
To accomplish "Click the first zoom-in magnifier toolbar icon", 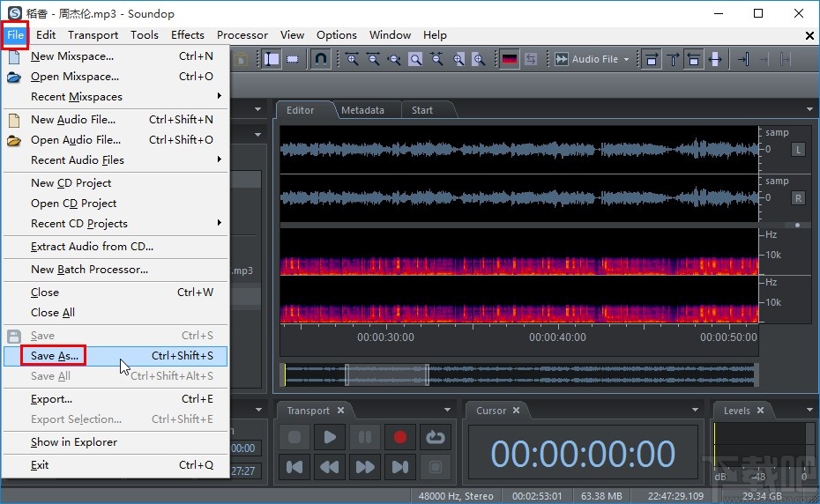I will point(352,59).
